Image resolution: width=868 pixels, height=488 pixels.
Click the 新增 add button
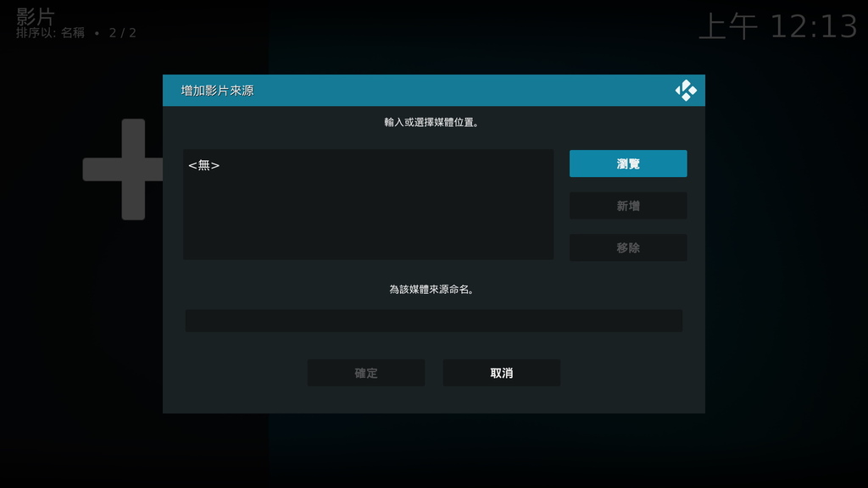(628, 206)
